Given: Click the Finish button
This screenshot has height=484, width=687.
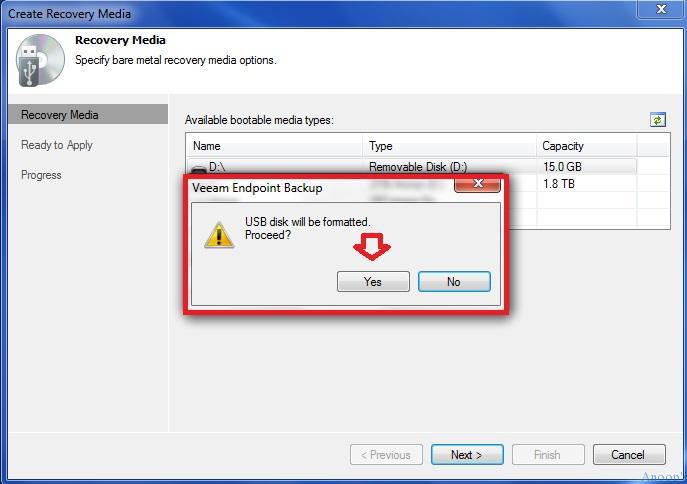Looking at the screenshot, I should click(548, 455).
